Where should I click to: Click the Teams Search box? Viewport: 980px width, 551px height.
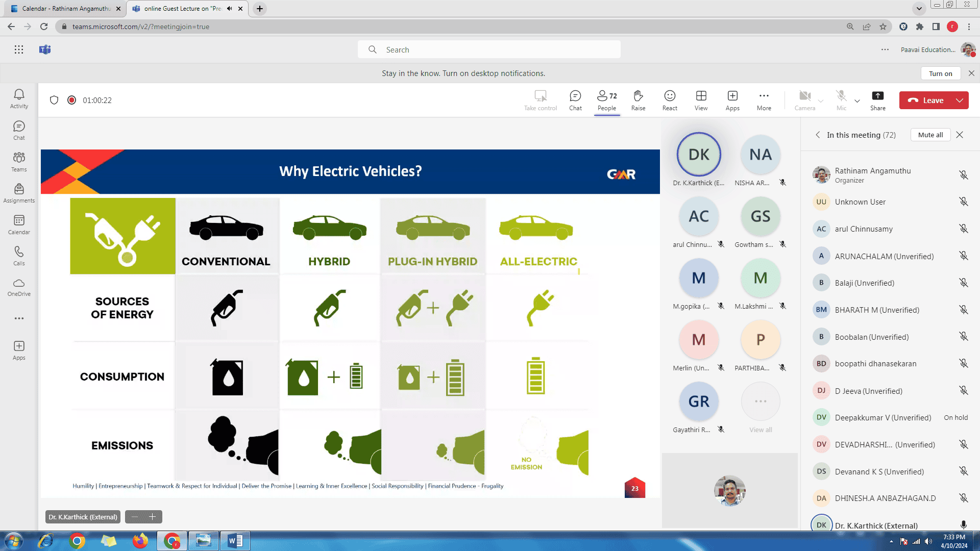pyautogui.click(x=489, y=49)
